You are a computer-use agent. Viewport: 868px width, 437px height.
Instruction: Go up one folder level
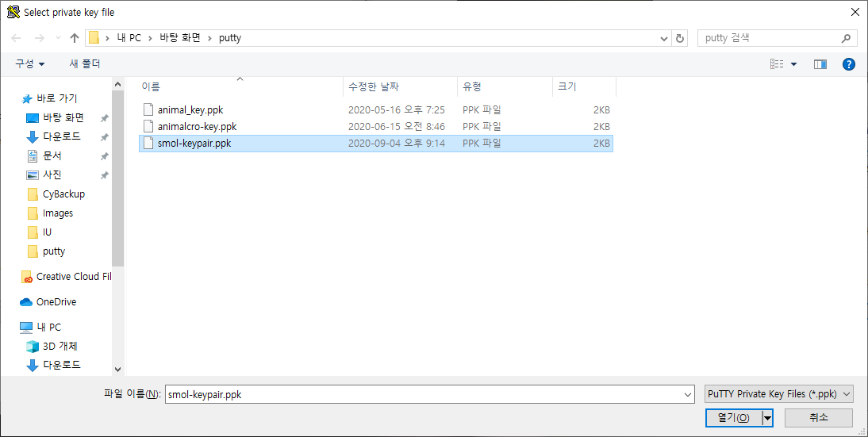tap(75, 38)
